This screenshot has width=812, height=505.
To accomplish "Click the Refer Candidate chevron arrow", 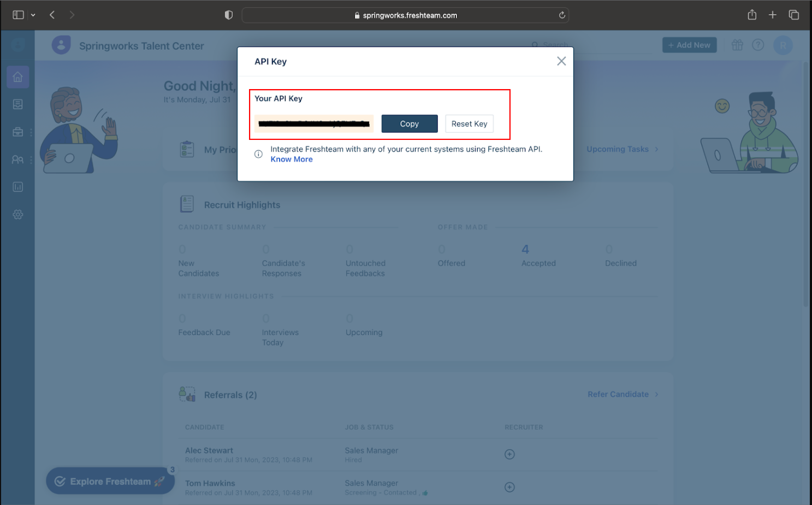I will 656,394.
